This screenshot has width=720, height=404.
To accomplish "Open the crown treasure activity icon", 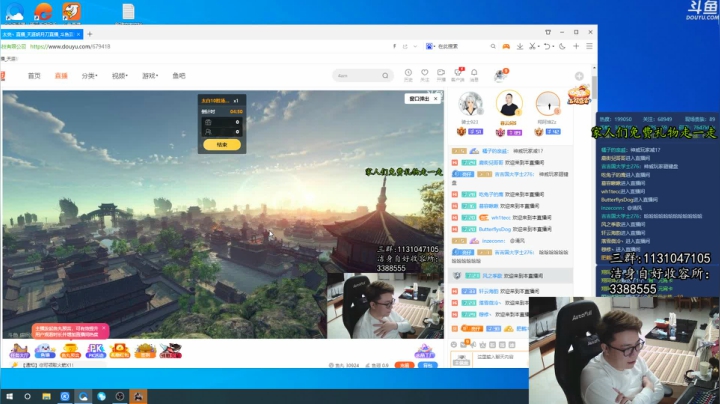I will [x=145, y=350].
